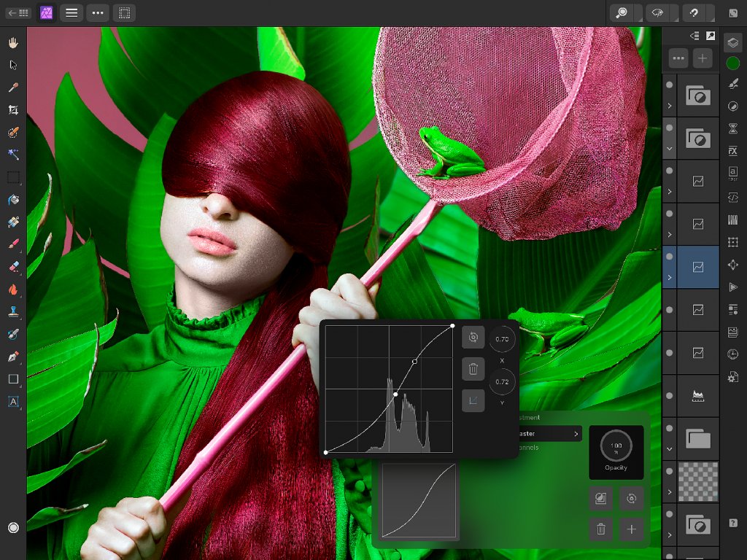The image size is (747, 560).
Task: Select the Rectangular Marquee tool
Action: 13,177
